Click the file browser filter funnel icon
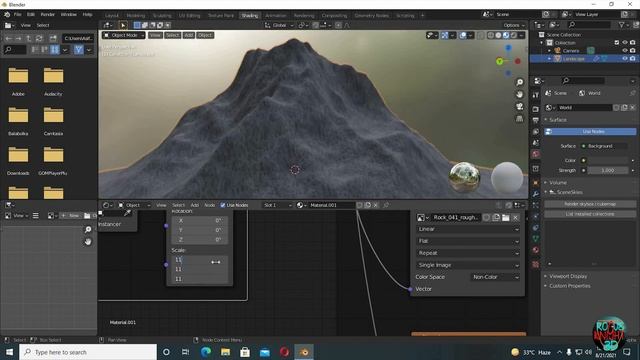The height and width of the screenshot is (360, 640). (79, 50)
